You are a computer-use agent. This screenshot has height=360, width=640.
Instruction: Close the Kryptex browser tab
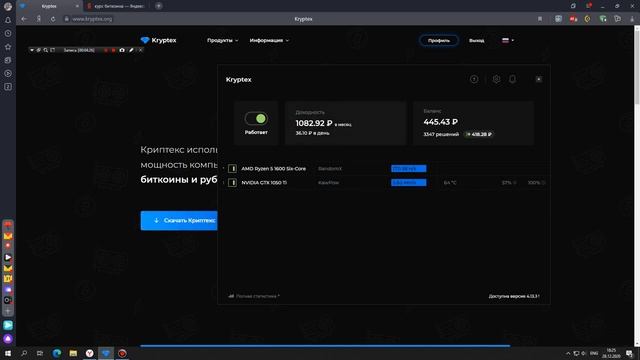click(77, 6)
